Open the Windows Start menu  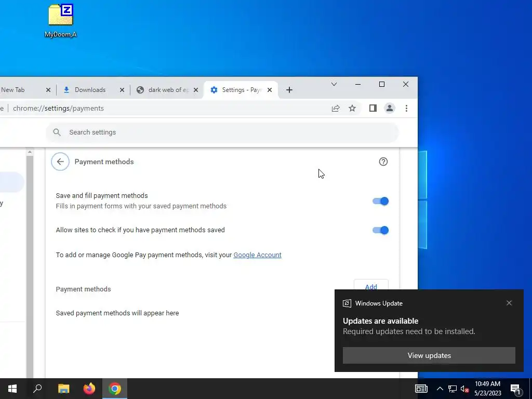pos(12,389)
